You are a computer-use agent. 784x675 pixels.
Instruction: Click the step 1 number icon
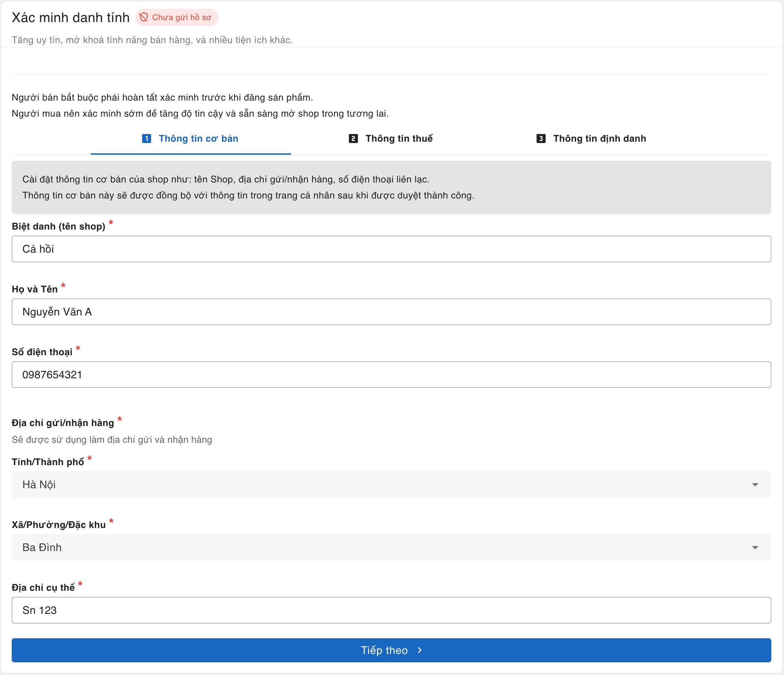pos(146,139)
